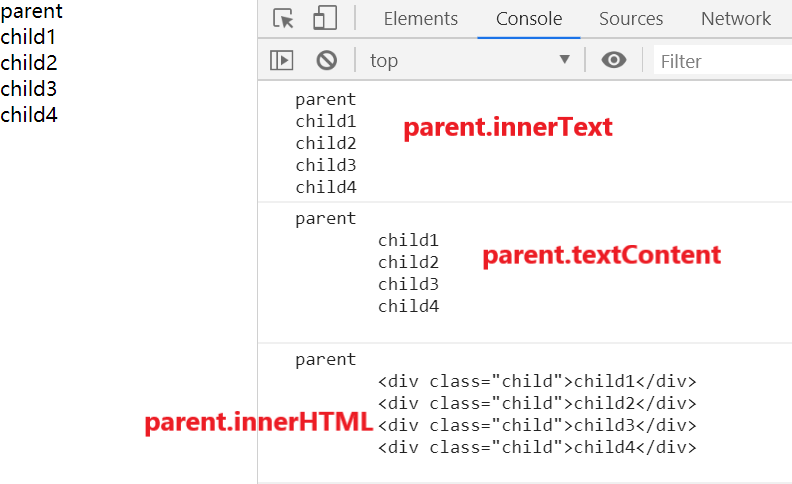792x484 pixels.
Task: Clear the console with the ban icon
Action: pyautogui.click(x=326, y=61)
